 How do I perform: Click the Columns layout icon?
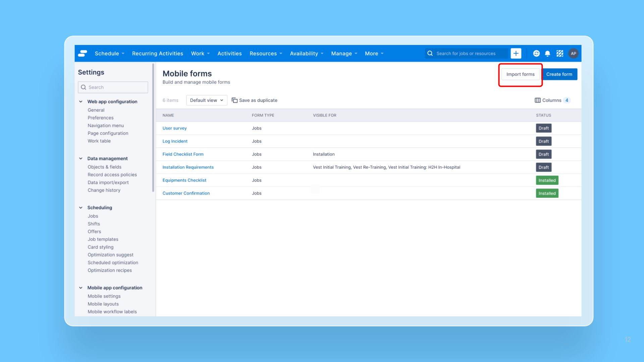(x=538, y=100)
